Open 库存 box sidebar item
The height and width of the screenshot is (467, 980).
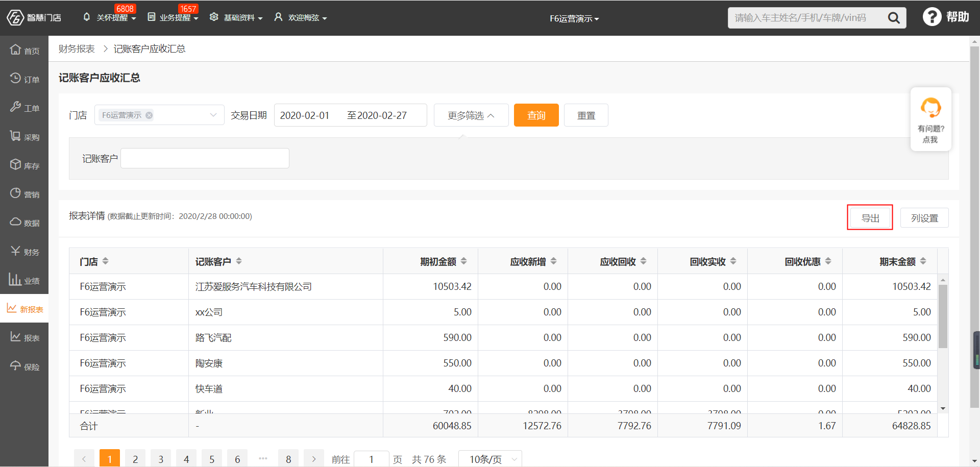[24, 165]
